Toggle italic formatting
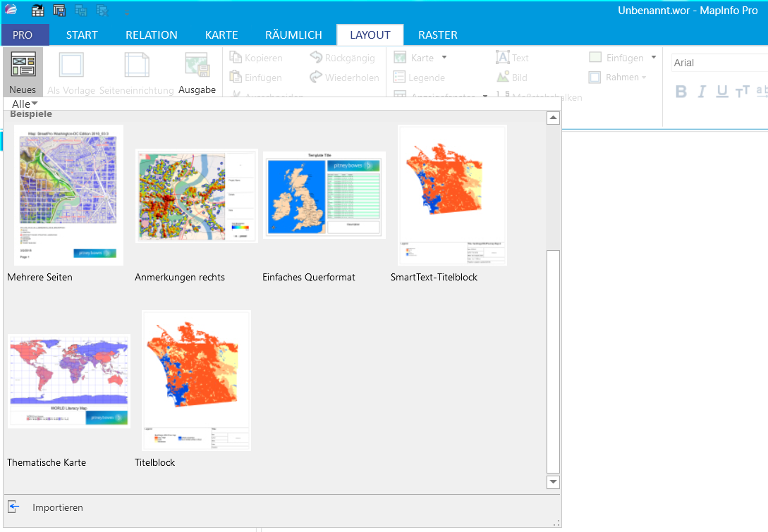The image size is (768, 532). pos(702,92)
